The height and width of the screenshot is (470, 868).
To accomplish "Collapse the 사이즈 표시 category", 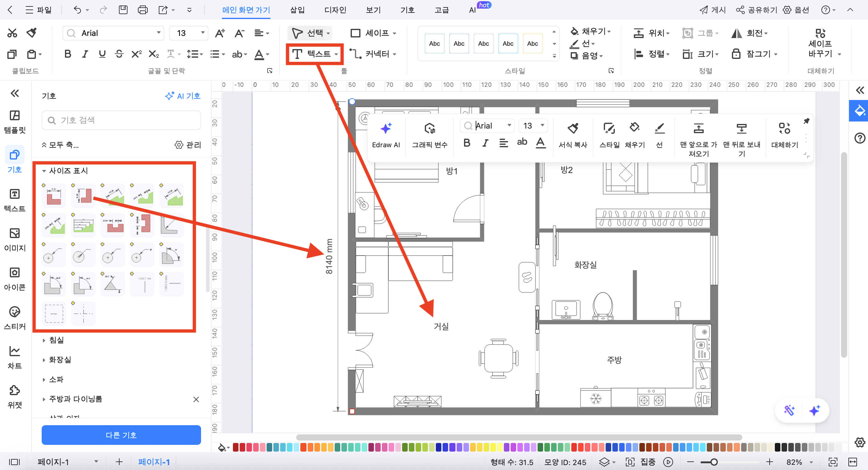I will pyautogui.click(x=44, y=171).
